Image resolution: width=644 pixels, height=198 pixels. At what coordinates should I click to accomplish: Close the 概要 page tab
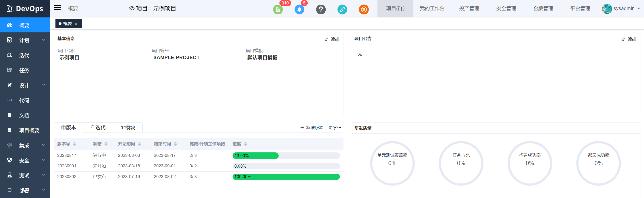(x=76, y=24)
